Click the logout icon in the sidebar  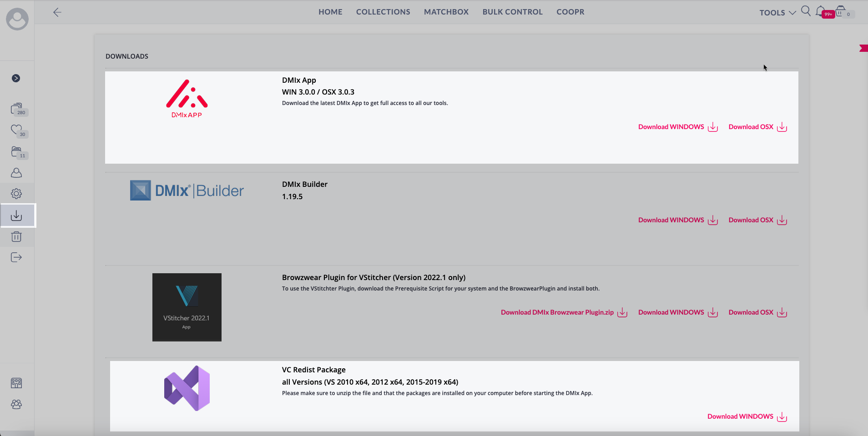click(16, 257)
